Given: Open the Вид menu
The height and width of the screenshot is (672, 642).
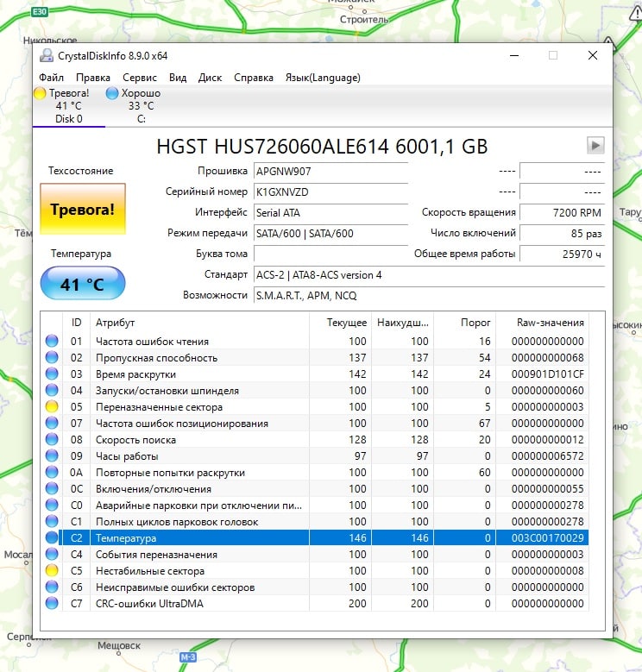Looking at the screenshot, I should pos(178,78).
